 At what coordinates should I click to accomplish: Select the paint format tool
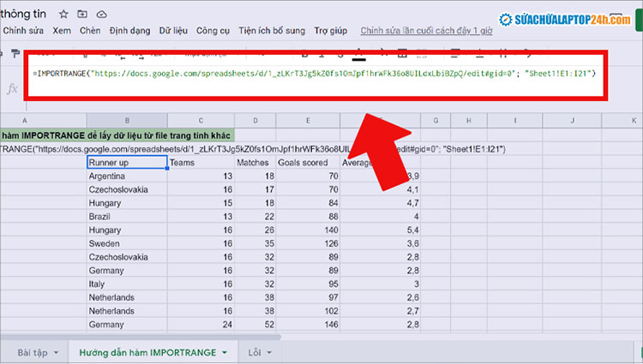pyautogui.click(x=15, y=53)
